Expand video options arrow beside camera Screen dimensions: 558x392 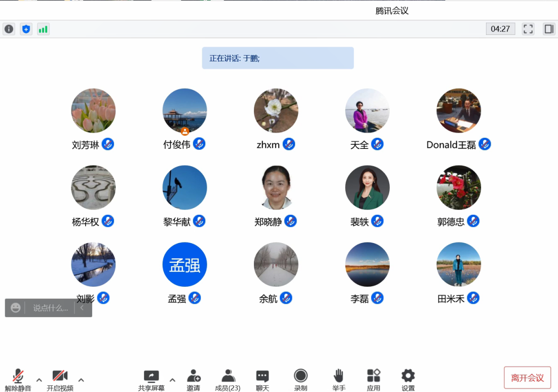(81, 380)
